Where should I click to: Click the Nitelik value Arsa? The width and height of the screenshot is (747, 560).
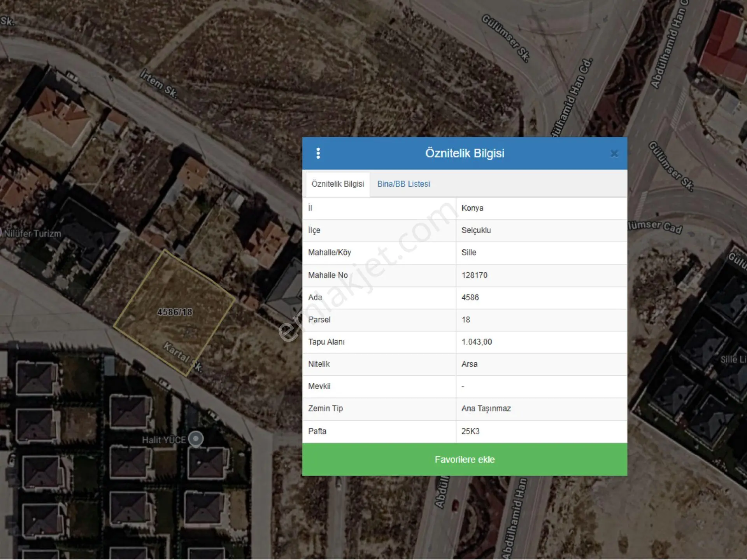click(x=469, y=364)
